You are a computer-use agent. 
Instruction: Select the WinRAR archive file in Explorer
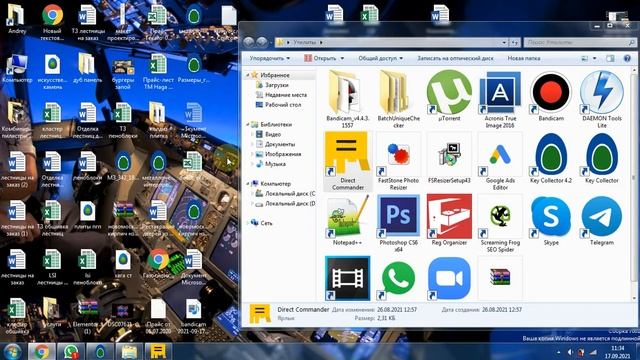click(x=500, y=278)
